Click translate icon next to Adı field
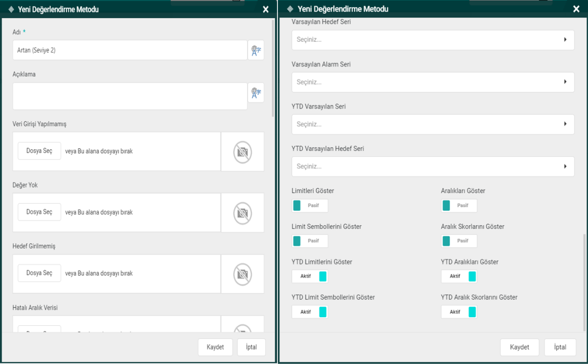Screen dimensions: 588x364 pyautogui.click(x=256, y=50)
